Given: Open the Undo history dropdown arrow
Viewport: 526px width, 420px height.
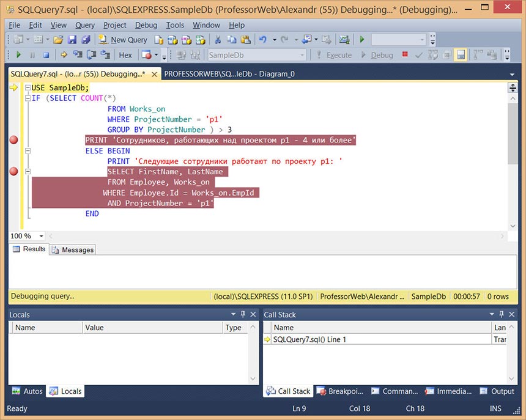Looking at the screenshot, I should (275, 40).
